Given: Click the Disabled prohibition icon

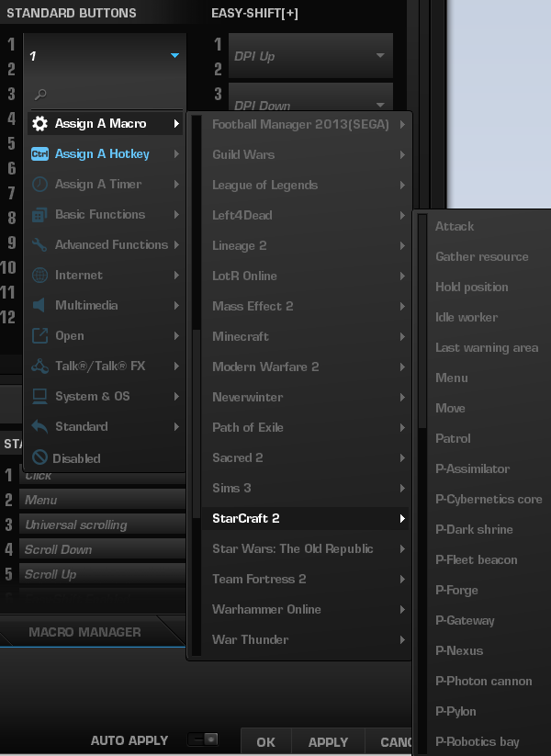Looking at the screenshot, I should point(39,457).
